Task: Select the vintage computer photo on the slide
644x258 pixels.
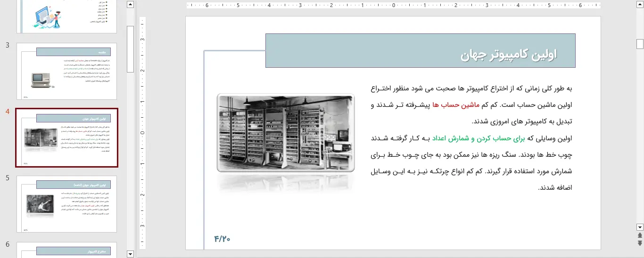Action: [286, 133]
